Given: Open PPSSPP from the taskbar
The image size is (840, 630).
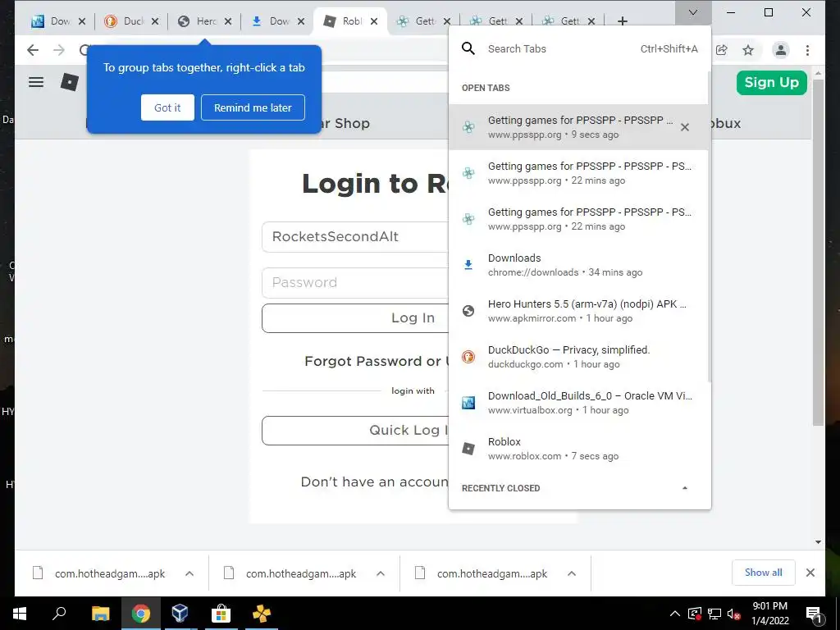Looking at the screenshot, I should (262, 614).
